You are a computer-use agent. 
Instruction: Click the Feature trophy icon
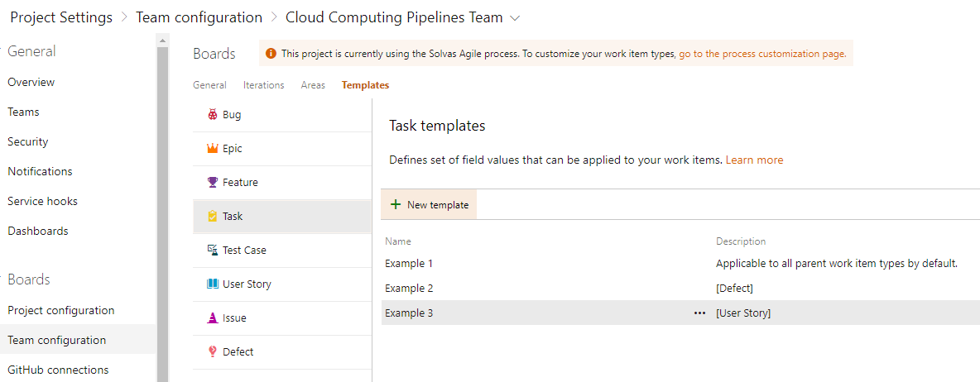coord(213,183)
